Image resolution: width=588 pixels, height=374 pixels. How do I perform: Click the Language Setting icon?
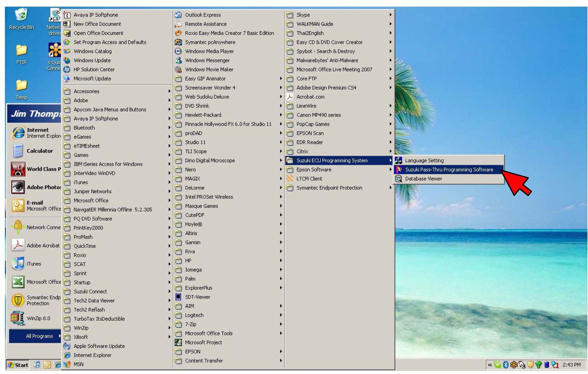point(399,160)
